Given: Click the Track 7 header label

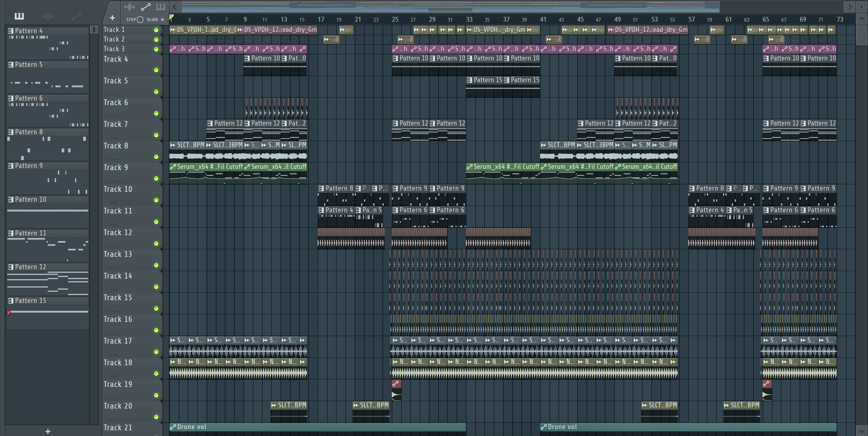Looking at the screenshot, I should tap(115, 124).
